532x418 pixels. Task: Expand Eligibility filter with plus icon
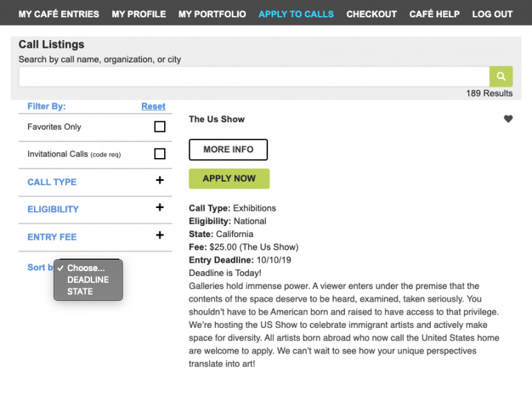tap(159, 207)
